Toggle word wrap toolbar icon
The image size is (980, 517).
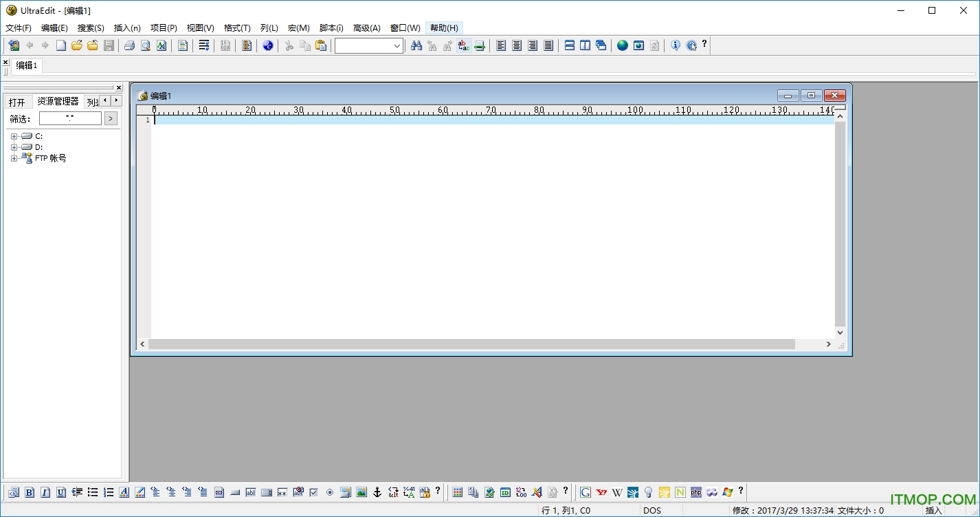tap(204, 45)
